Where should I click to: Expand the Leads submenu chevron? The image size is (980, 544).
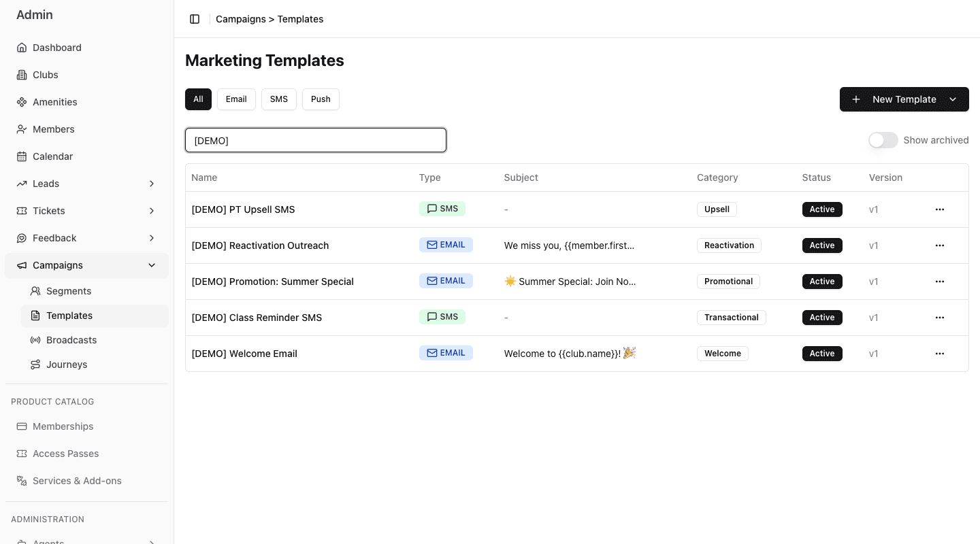tap(152, 184)
